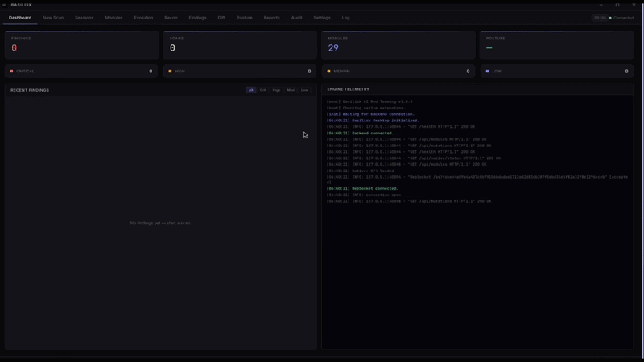Click the Findings count card

pos(82,45)
